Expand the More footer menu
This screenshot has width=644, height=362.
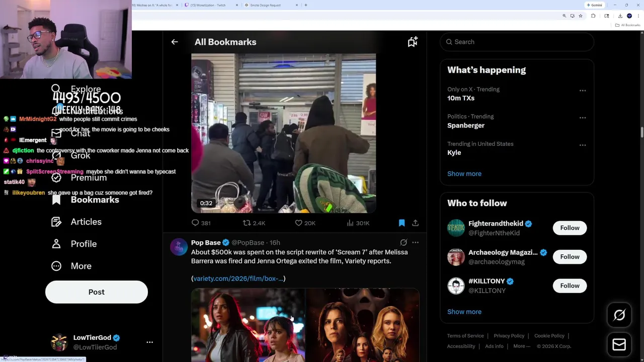tap(522, 346)
